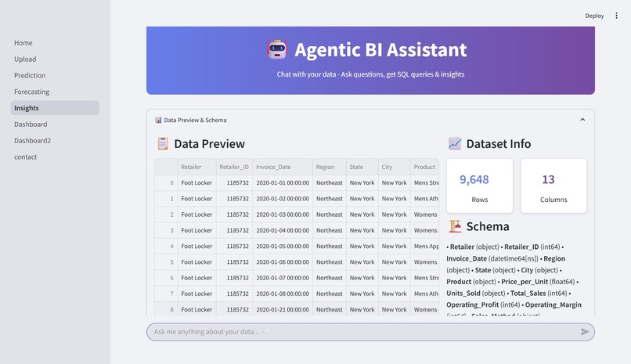Select the date cell 2020-01-06 00:00:00

pyautogui.click(x=283, y=261)
